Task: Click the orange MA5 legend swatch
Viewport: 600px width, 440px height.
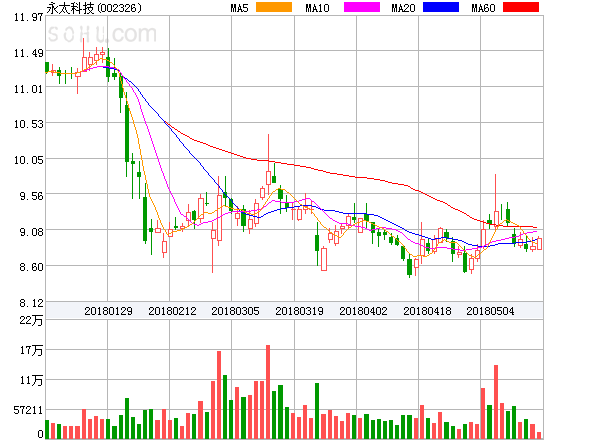Action: coord(274,7)
